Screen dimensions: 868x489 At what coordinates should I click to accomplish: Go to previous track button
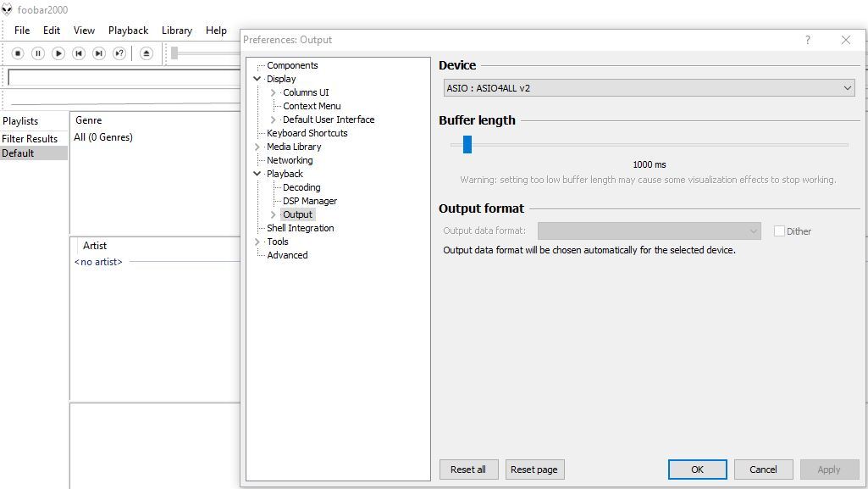(x=79, y=53)
